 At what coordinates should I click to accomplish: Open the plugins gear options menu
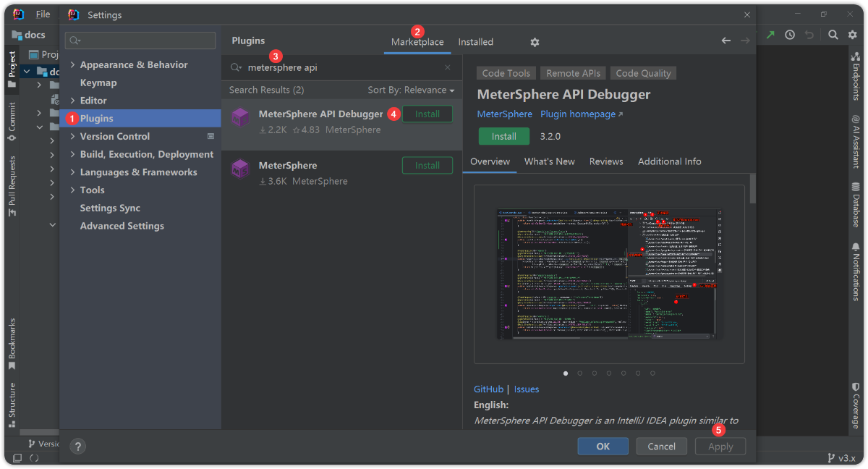pos(535,42)
